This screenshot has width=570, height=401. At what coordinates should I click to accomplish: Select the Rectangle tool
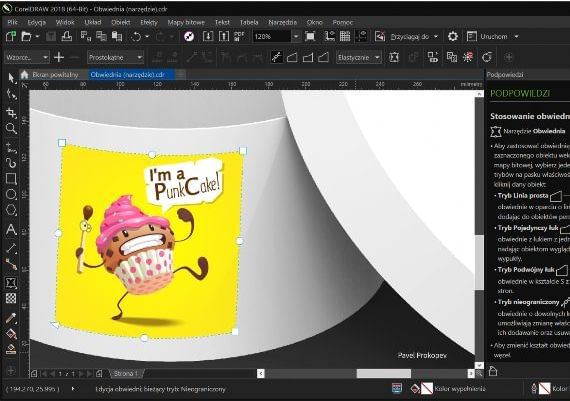point(11,179)
